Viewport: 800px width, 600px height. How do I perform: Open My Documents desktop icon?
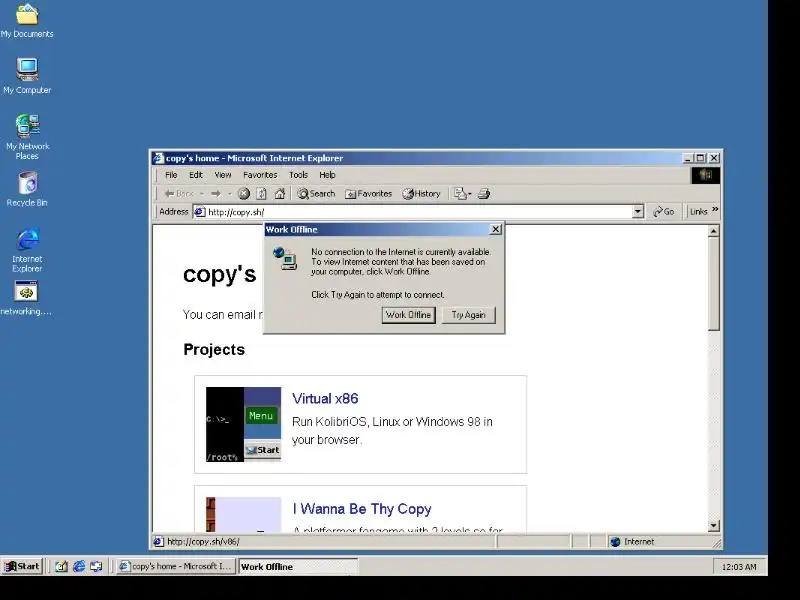tap(27, 20)
